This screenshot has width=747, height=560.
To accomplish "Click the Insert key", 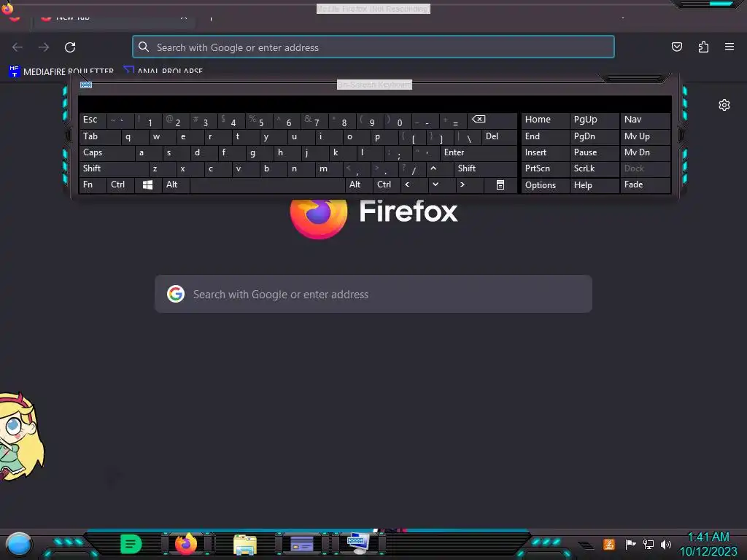I will (545, 153).
